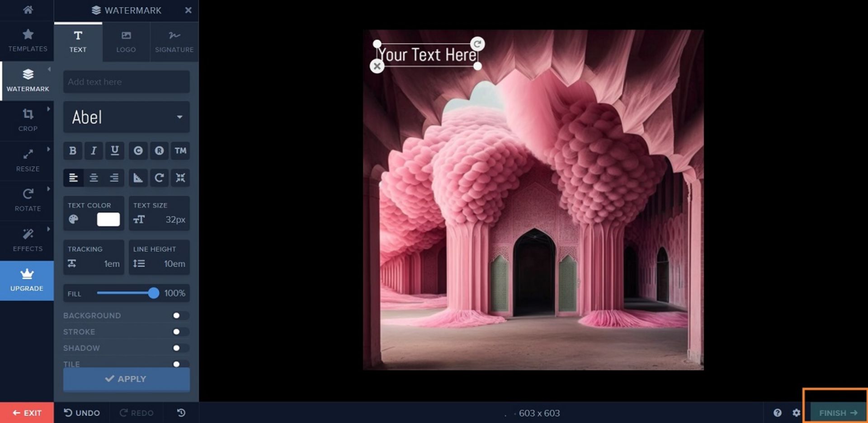Screen dimensions: 868x423
Task: Center-align the watermark text
Action: click(x=94, y=178)
